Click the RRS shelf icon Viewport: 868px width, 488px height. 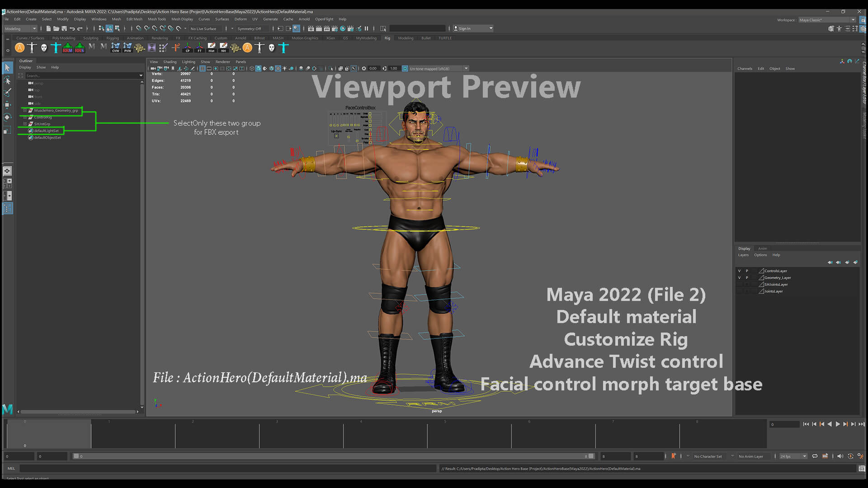pyautogui.click(x=80, y=47)
